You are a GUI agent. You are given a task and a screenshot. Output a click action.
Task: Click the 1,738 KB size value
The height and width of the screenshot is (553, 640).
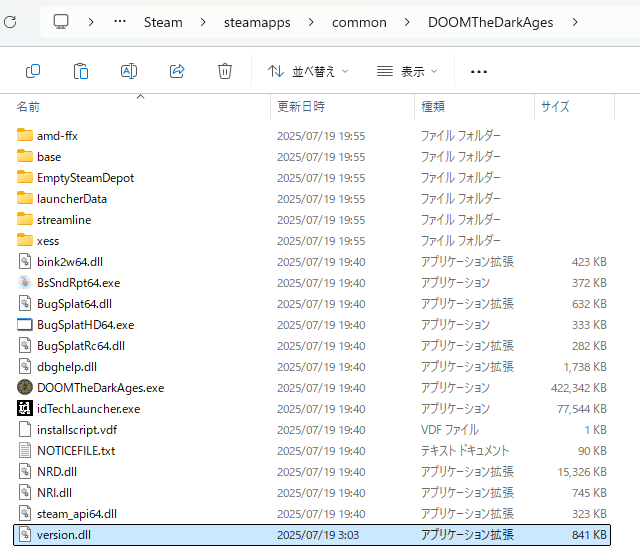(585, 366)
